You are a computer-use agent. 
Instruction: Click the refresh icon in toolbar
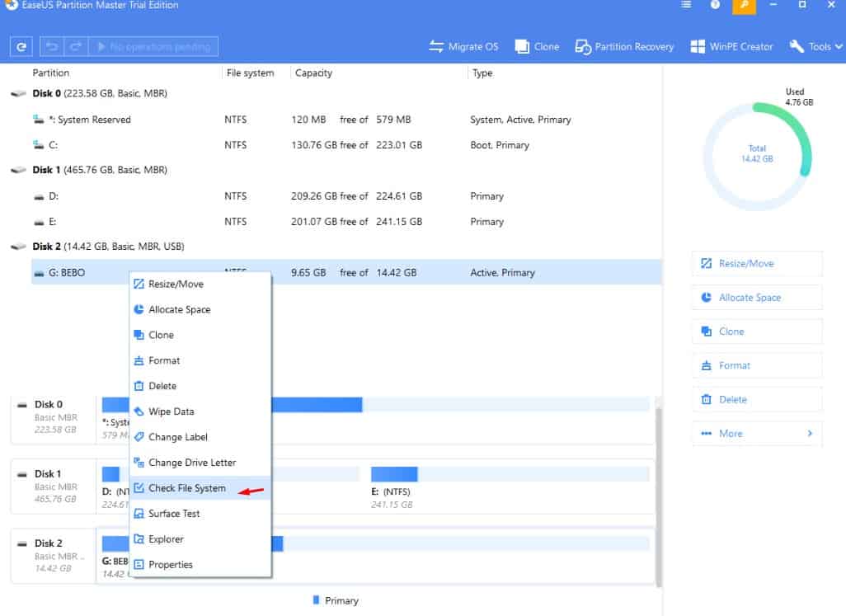click(x=21, y=47)
